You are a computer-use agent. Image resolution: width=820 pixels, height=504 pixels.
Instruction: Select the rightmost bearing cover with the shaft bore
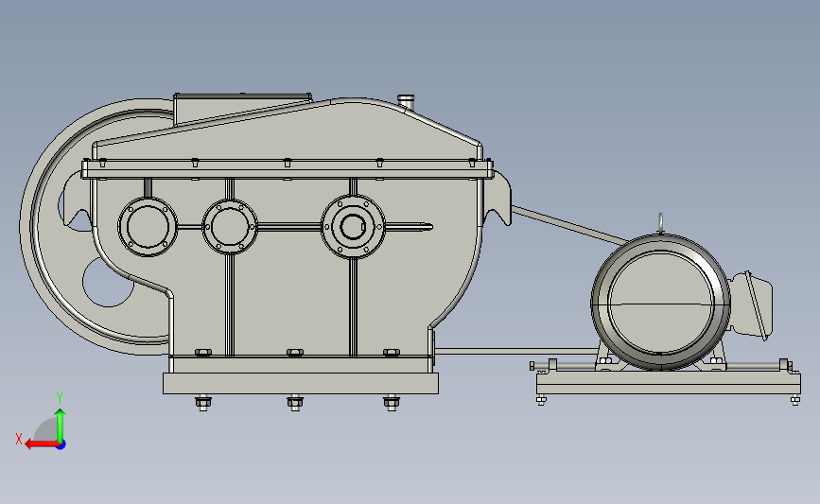point(353,226)
